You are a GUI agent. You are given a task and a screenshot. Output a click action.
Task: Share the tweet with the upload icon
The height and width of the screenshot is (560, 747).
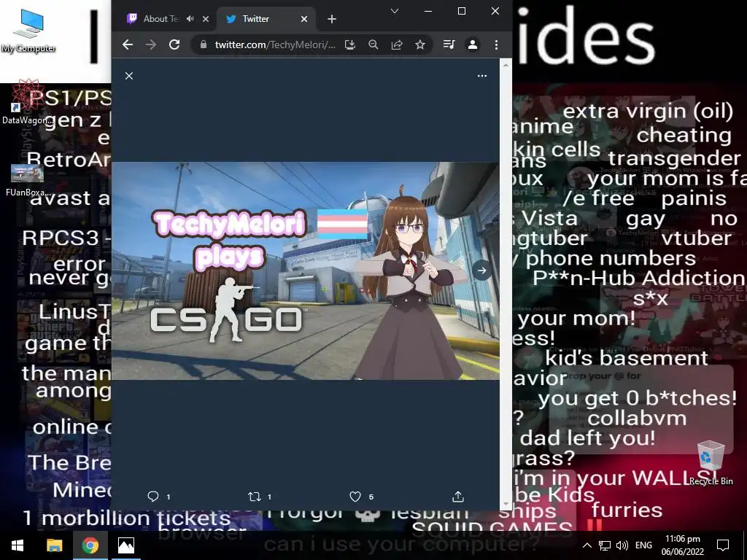point(458,497)
